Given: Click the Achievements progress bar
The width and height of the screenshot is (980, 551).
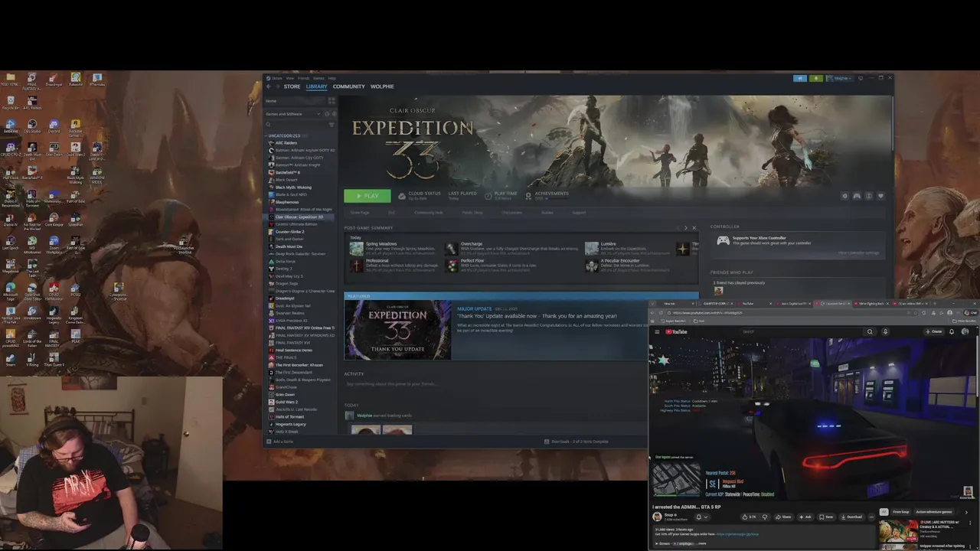Looking at the screenshot, I should point(557,198).
